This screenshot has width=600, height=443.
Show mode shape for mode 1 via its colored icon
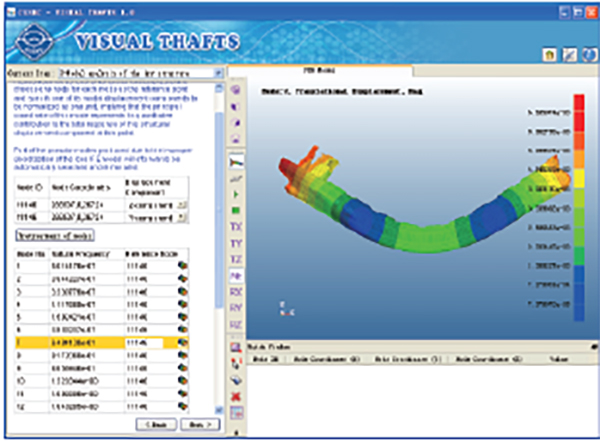click(x=183, y=265)
